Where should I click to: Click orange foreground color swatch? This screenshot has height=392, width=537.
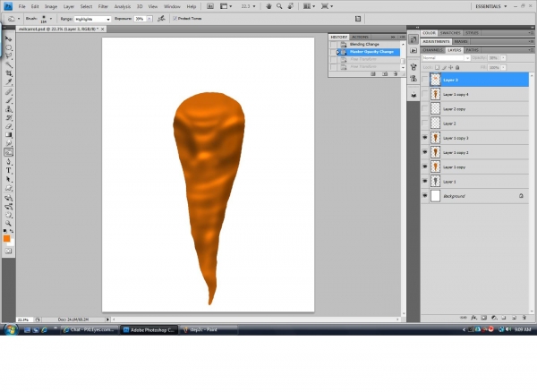click(x=6, y=239)
